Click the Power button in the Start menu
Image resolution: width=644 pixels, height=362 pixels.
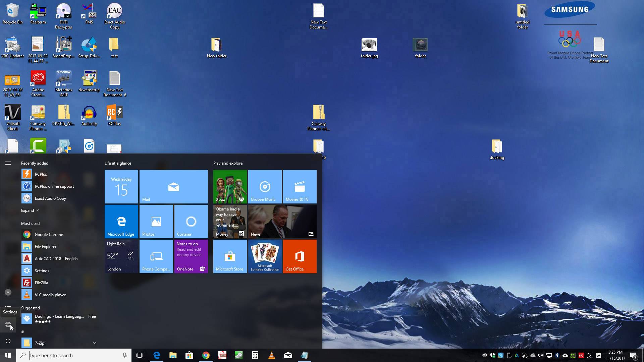point(7,341)
